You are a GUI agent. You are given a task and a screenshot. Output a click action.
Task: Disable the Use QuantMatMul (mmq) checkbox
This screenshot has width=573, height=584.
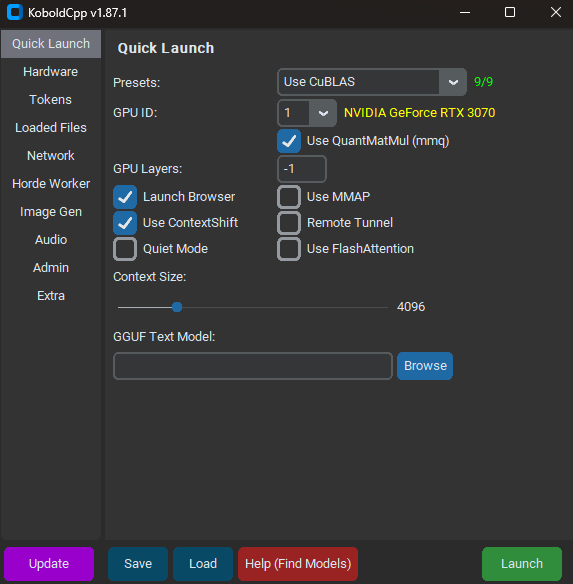click(289, 141)
